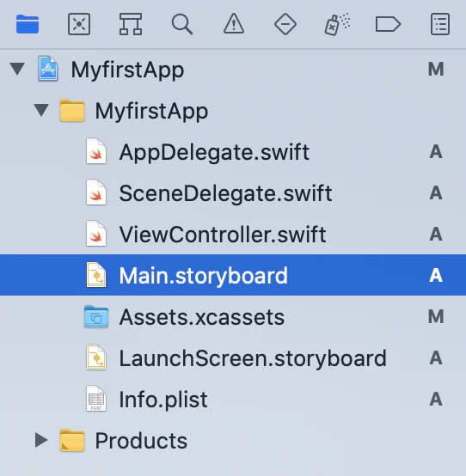Open the Report navigator list icon
466x476 pixels.
[440, 24]
